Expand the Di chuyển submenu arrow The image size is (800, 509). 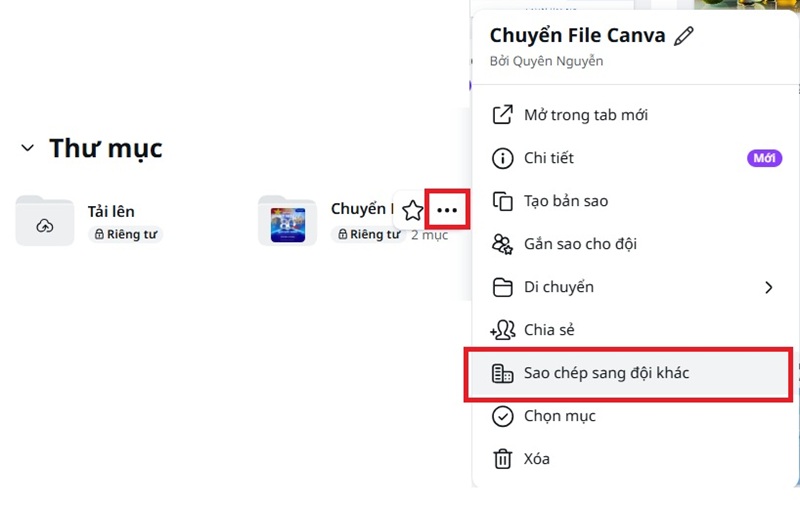(768, 287)
